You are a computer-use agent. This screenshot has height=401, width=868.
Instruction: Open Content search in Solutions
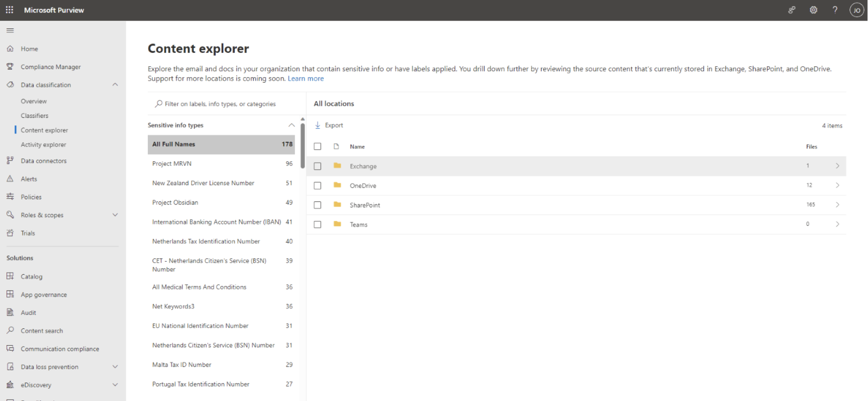tap(42, 330)
